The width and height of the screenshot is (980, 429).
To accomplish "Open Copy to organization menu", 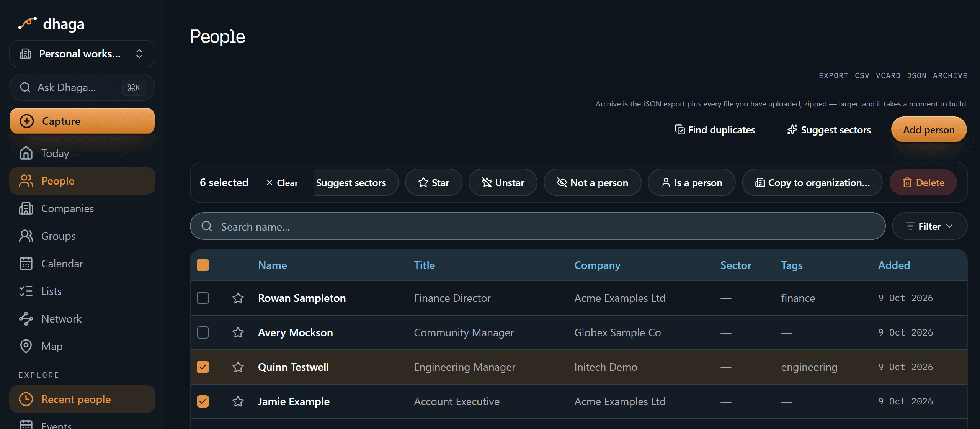I will 812,183.
